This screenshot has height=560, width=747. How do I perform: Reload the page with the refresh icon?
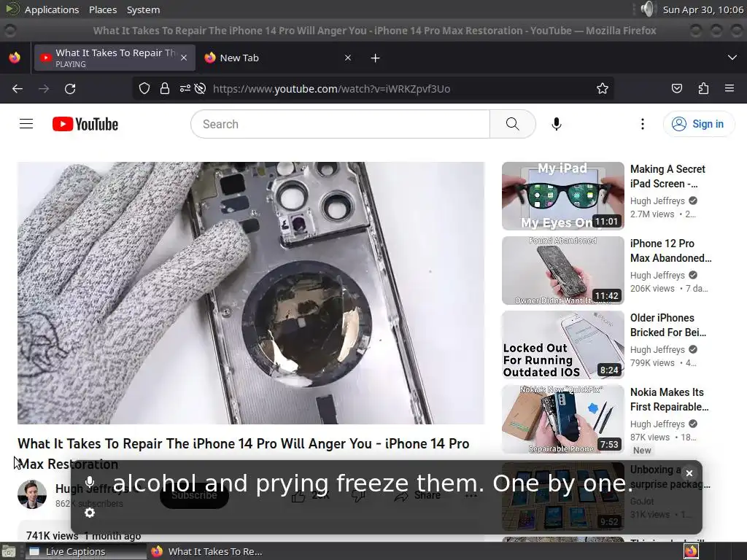[x=70, y=88]
